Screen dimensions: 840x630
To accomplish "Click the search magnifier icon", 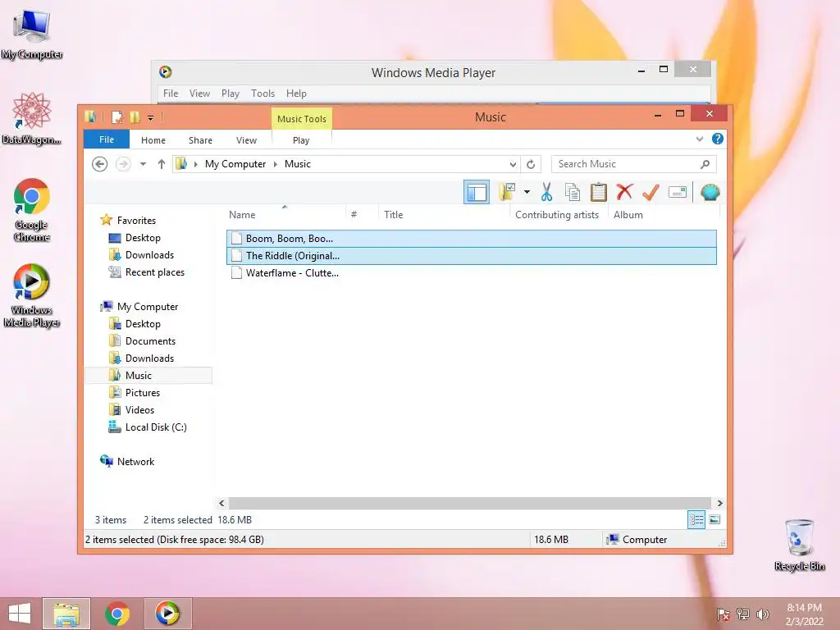I will coord(705,164).
